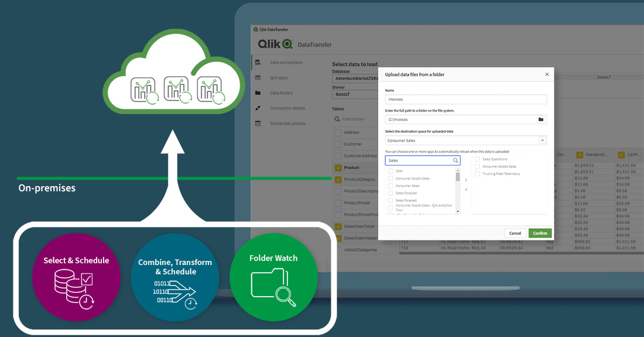Open the Owner SalesLT field

(x=356, y=94)
